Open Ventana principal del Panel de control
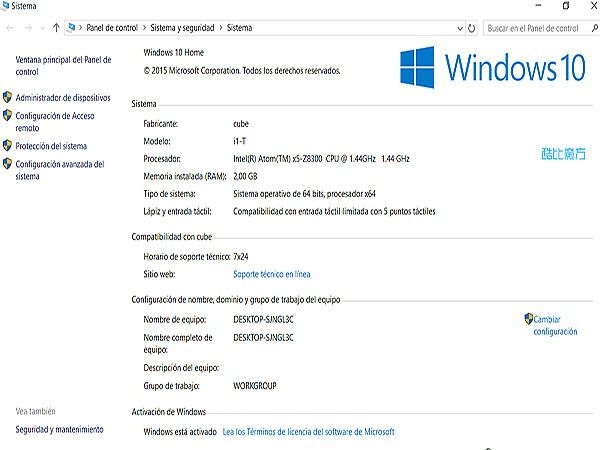This screenshot has width=600, height=450. tap(63, 65)
